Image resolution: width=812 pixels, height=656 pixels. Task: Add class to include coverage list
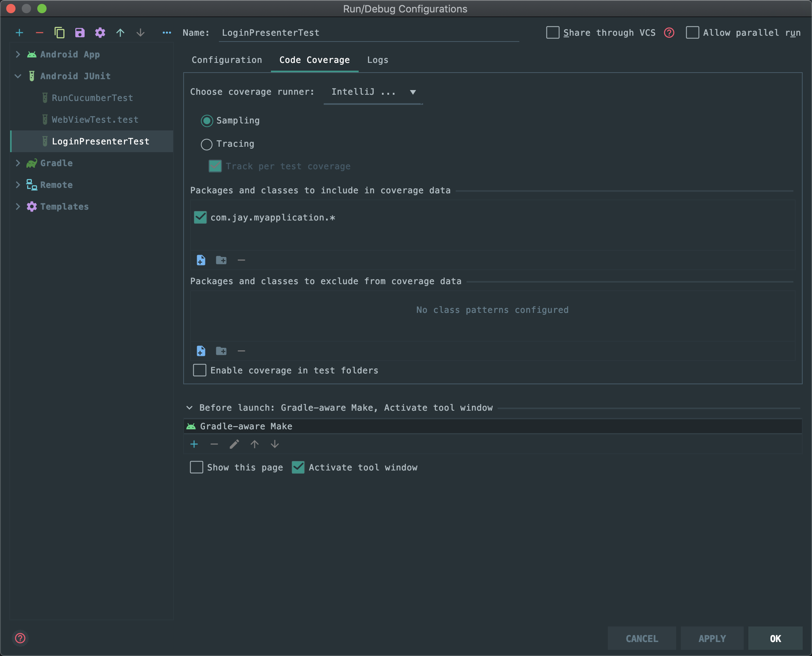201,260
